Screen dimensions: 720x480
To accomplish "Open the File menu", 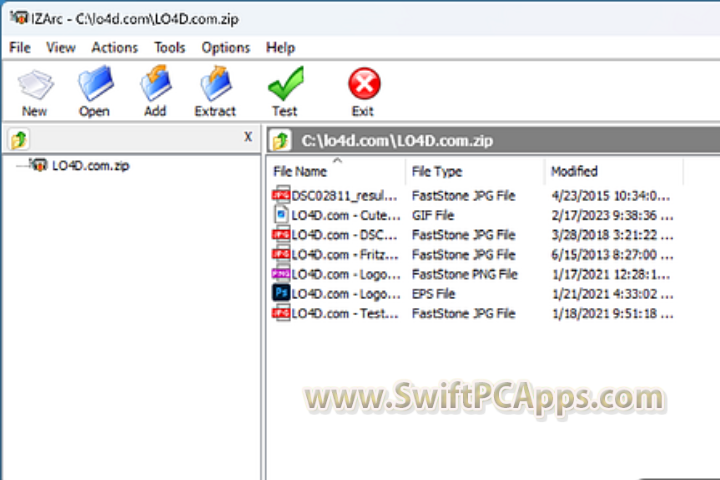I will click(x=20, y=47).
